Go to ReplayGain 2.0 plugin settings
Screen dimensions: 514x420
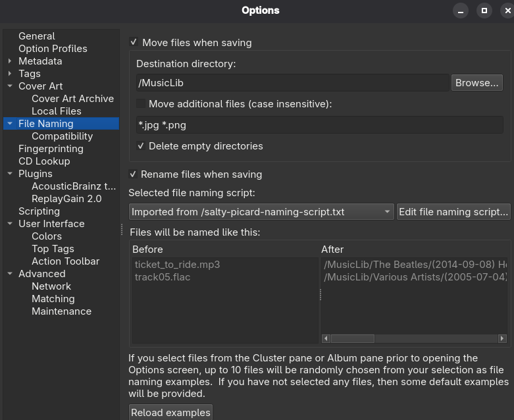(66, 199)
